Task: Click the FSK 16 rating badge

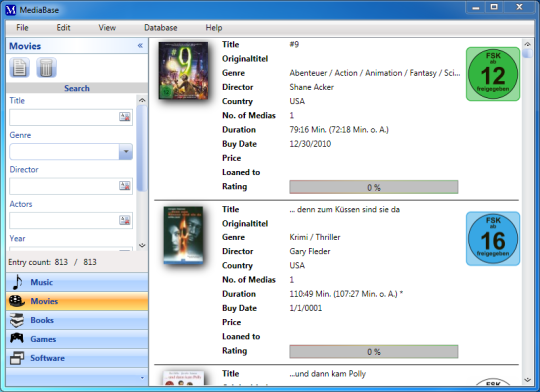Action: 493,239
